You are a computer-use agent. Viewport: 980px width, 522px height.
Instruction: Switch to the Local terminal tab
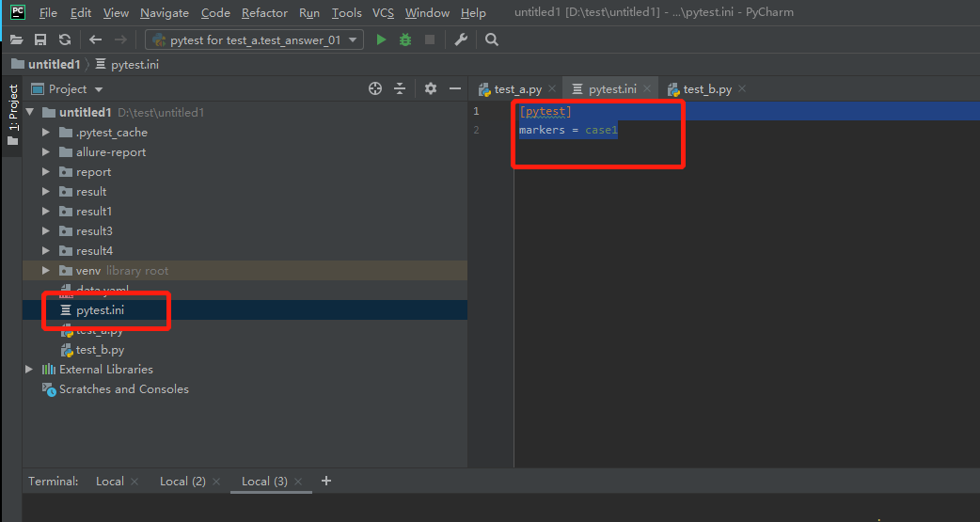[109, 482]
